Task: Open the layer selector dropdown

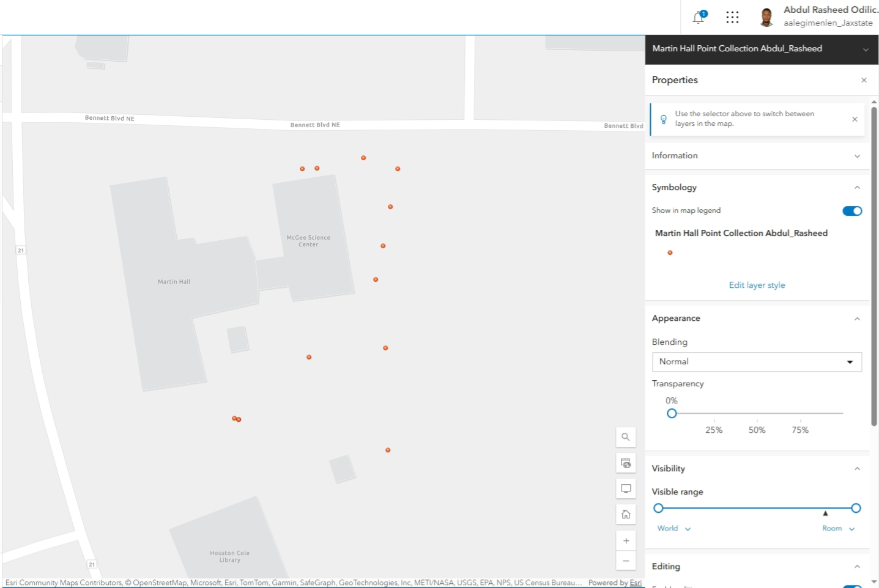Action: click(x=866, y=50)
